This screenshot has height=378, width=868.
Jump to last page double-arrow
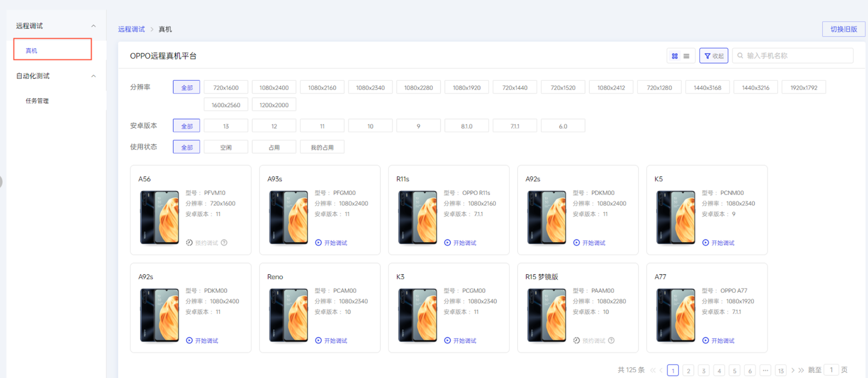801,370
